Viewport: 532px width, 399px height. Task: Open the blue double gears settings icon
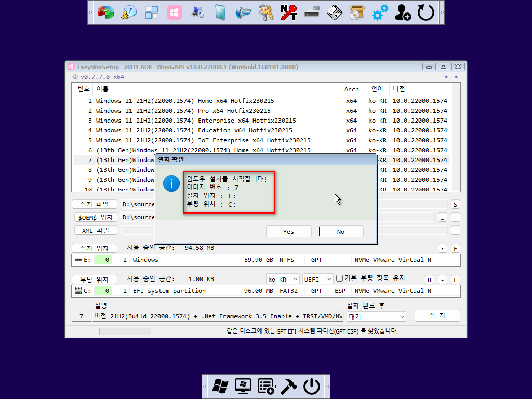[x=380, y=12]
